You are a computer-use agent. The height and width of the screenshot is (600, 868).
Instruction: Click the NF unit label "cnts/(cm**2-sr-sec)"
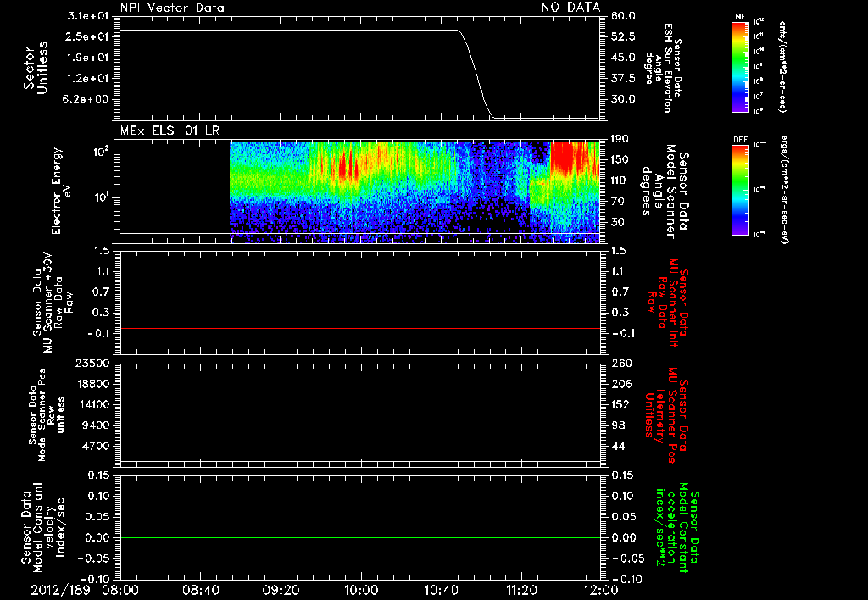click(782, 67)
